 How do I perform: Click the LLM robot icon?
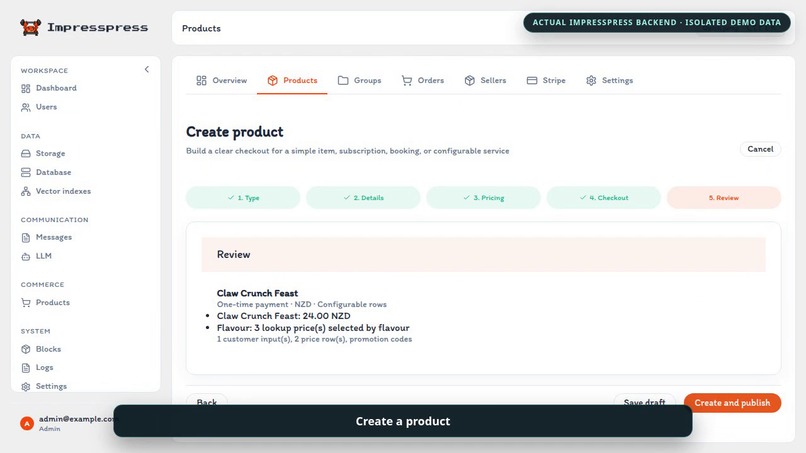point(26,256)
